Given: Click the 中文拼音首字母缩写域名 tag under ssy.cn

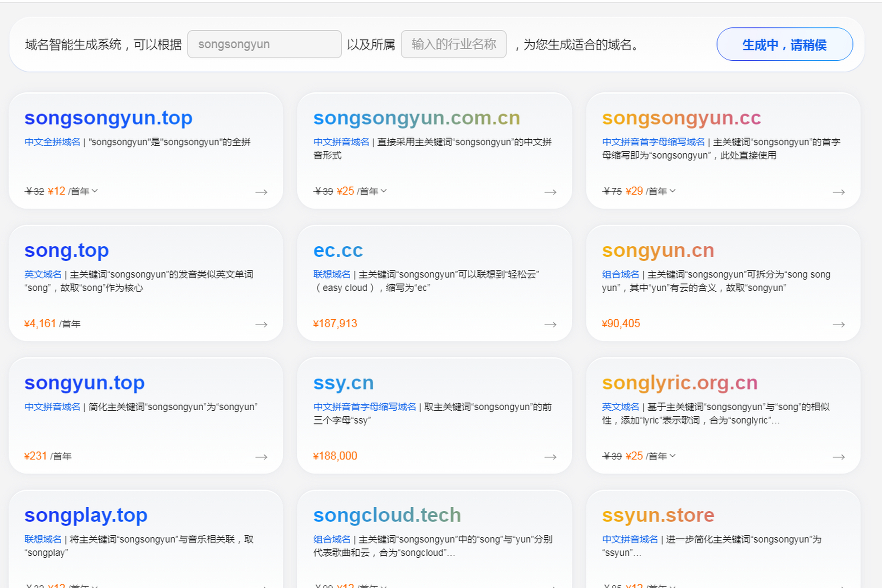Looking at the screenshot, I should 364,407.
